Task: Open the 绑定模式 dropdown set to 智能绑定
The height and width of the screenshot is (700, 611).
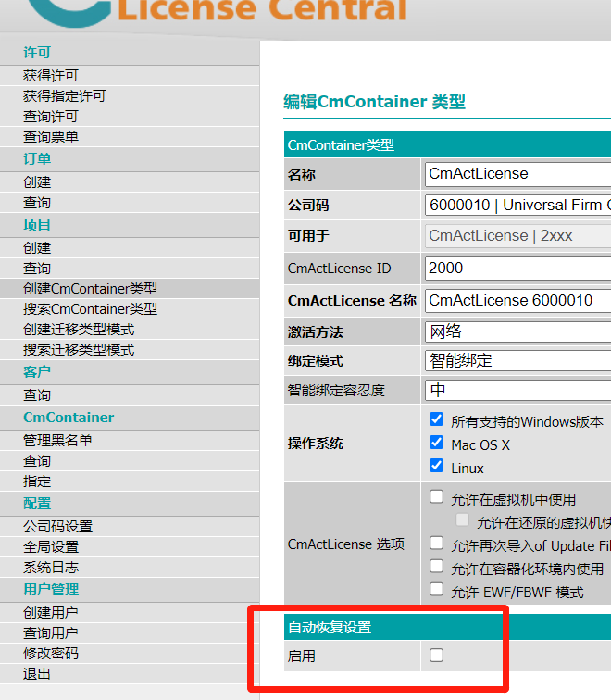Action: point(517,361)
